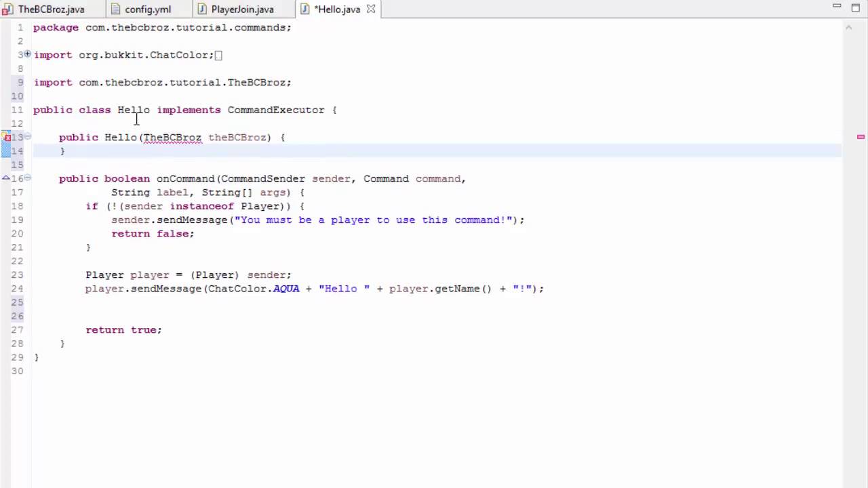Click the implements keyword on line 11

point(189,110)
